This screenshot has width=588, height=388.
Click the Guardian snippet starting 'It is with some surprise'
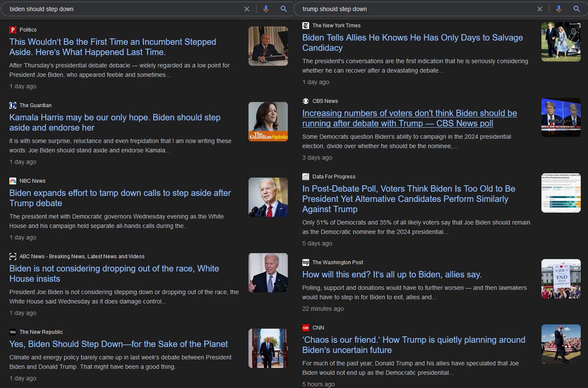tap(120, 146)
